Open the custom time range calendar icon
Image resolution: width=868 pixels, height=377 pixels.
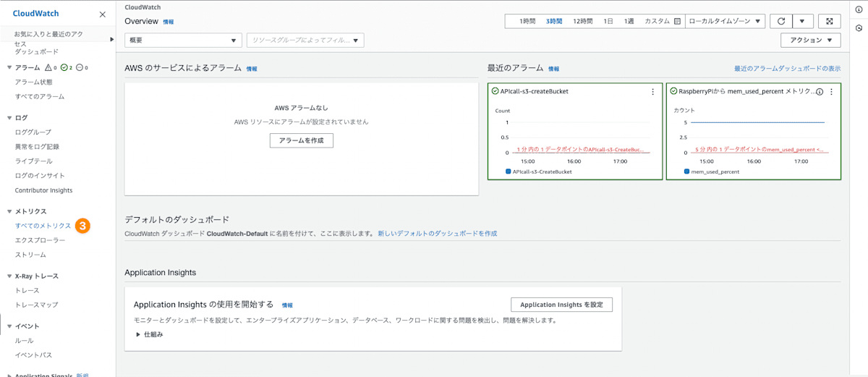(x=677, y=22)
